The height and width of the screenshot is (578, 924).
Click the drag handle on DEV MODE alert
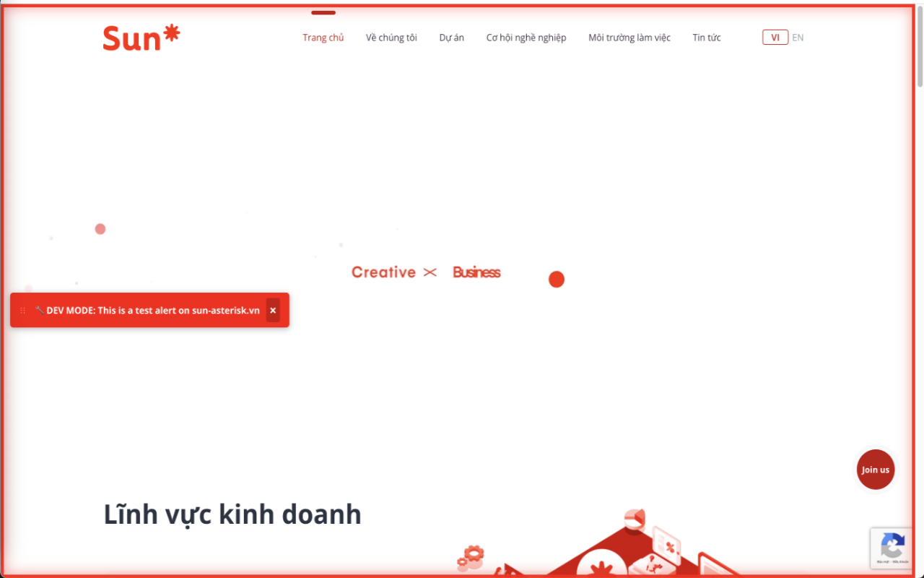click(x=23, y=310)
